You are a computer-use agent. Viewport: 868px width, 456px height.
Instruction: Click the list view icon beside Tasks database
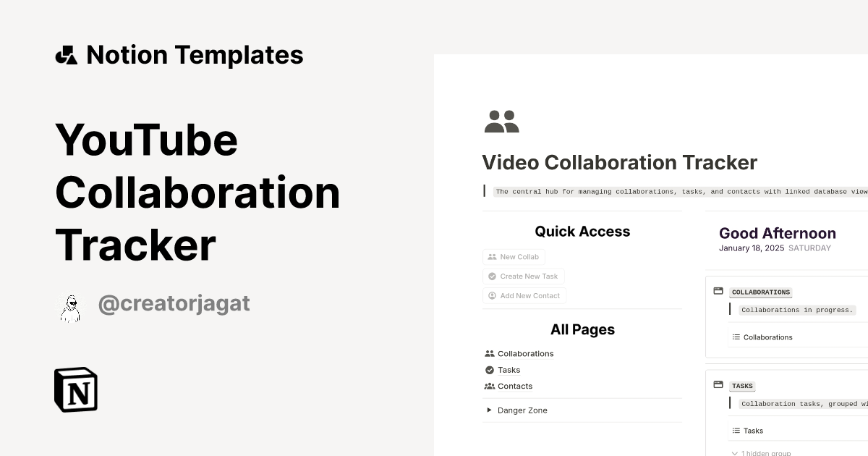[x=736, y=430]
